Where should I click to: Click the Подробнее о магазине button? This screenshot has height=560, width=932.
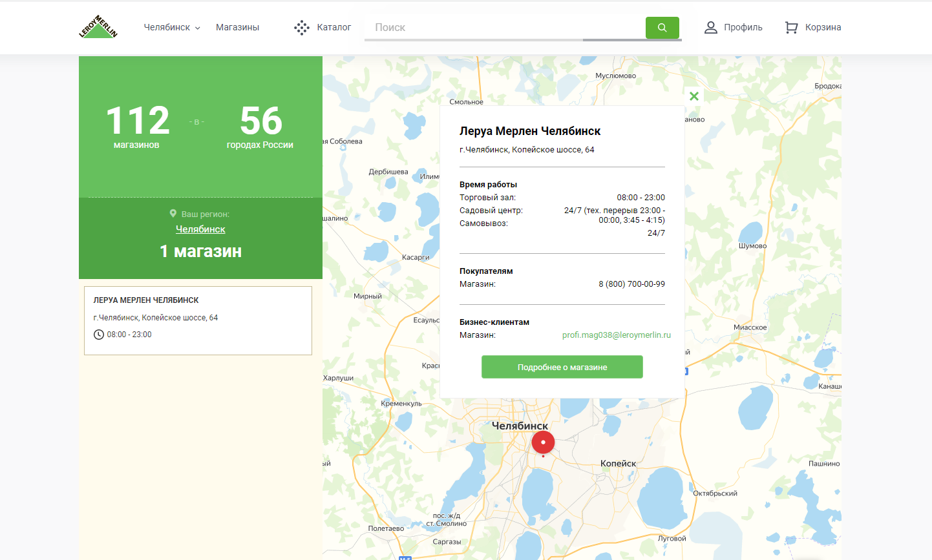pos(562,367)
